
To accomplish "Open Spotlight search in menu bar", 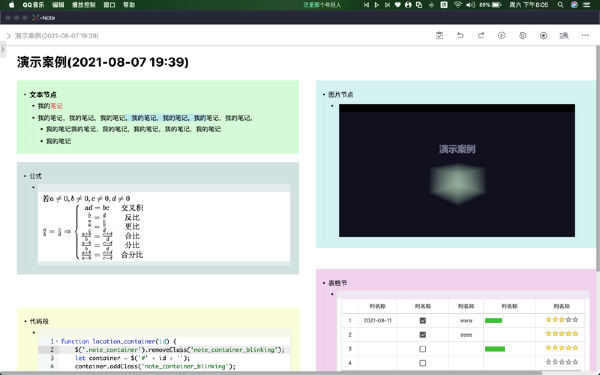I will [x=561, y=5].
